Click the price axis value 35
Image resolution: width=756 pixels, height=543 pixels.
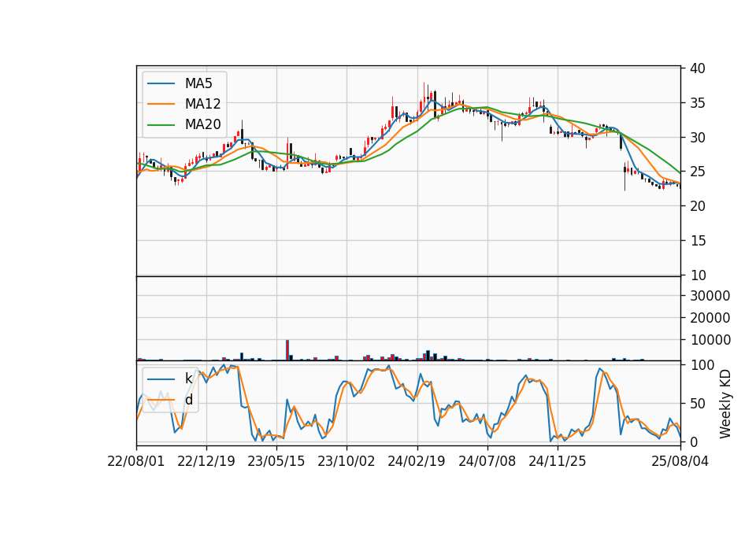pos(698,103)
